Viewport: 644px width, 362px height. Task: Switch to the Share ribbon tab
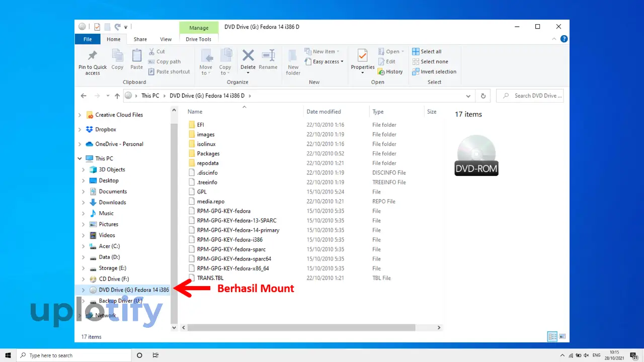pyautogui.click(x=140, y=39)
